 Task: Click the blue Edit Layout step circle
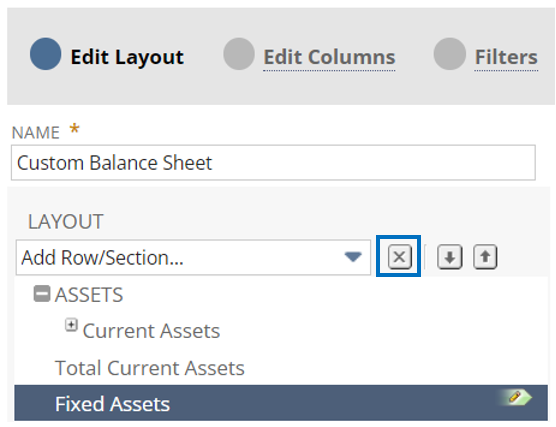[45, 54]
